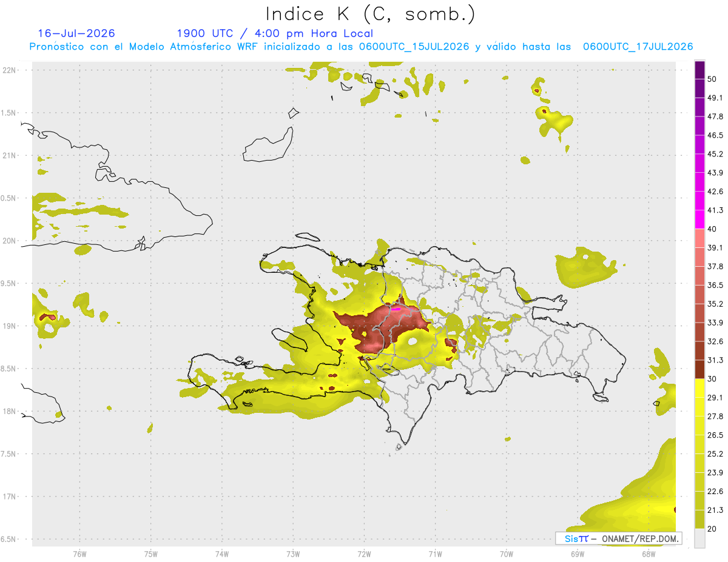This screenshot has width=728, height=562.
Task: Click the 19N latitude label
Action: pyautogui.click(x=9, y=326)
